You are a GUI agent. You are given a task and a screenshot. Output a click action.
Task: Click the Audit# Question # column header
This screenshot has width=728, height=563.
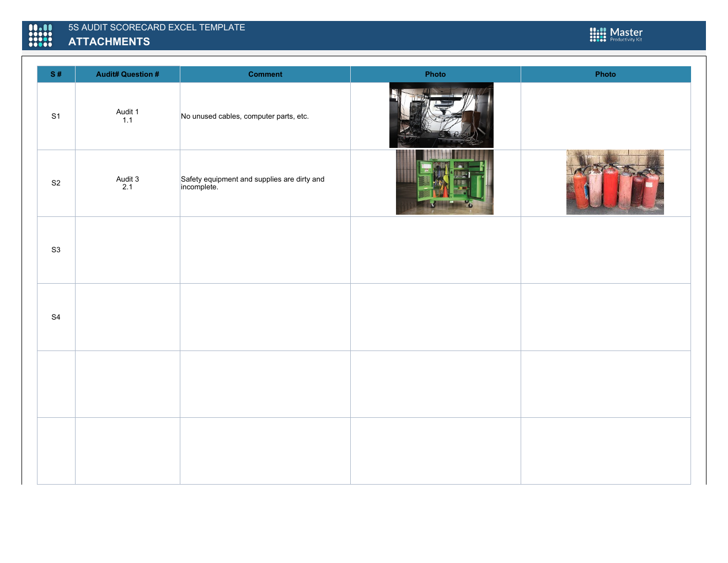127,75
